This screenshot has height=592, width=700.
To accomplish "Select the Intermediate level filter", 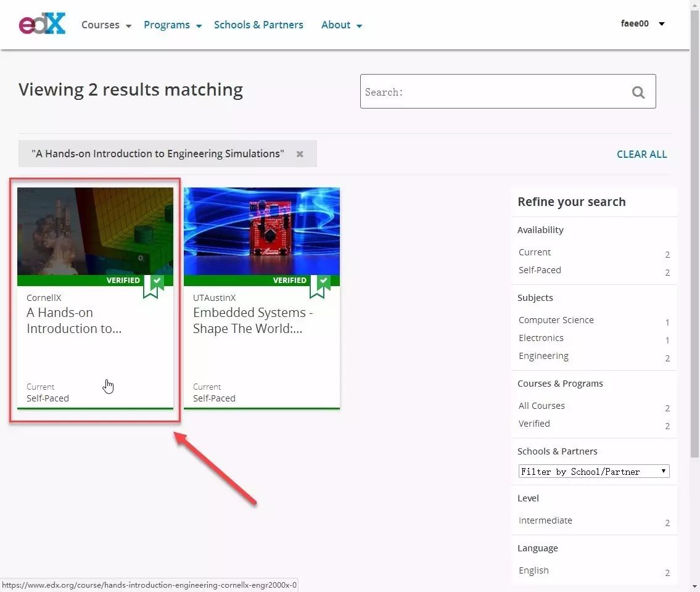I will click(545, 520).
